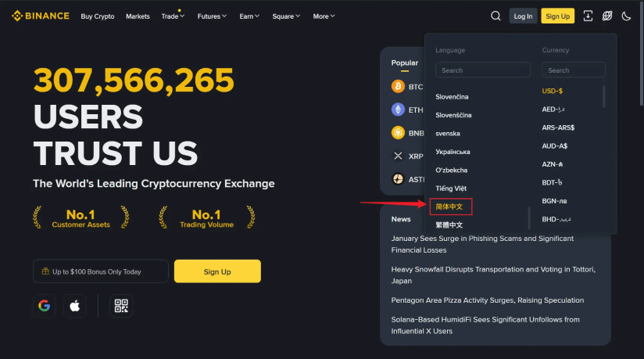Click the Log In button
The image size is (644, 359).
point(523,16)
